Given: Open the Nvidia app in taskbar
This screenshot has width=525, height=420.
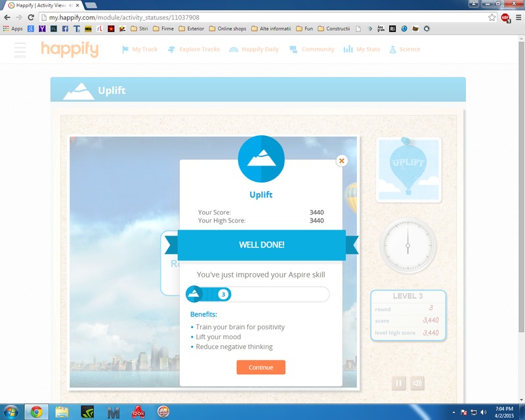Looking at the screenshot, I should pyautogui.click(x=87, y=412).
